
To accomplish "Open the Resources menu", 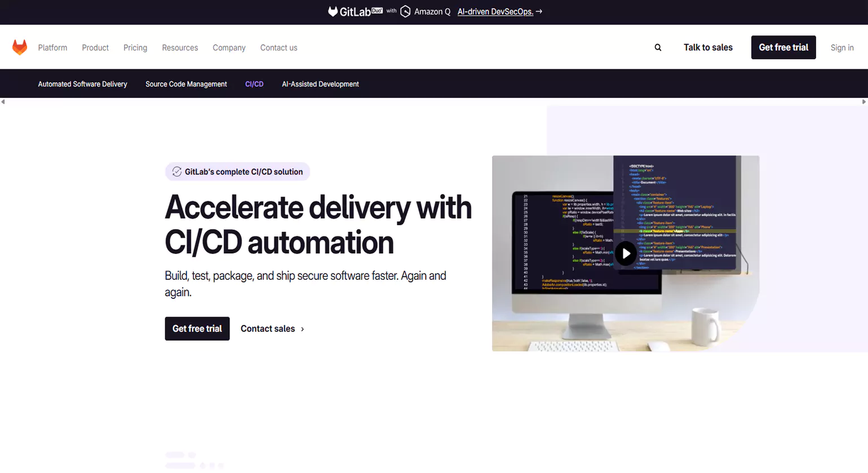I will tap(179, 47).
